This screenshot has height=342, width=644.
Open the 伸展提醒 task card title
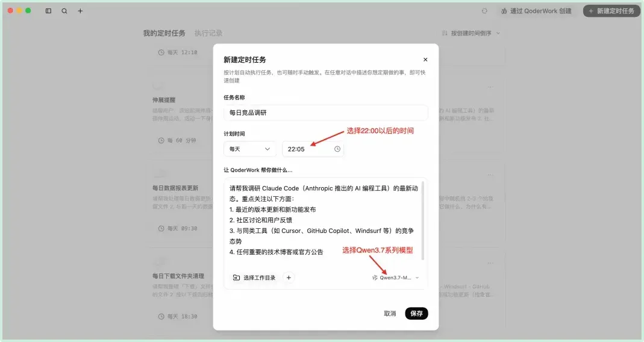pyautogui.click(x=164, y=100)
